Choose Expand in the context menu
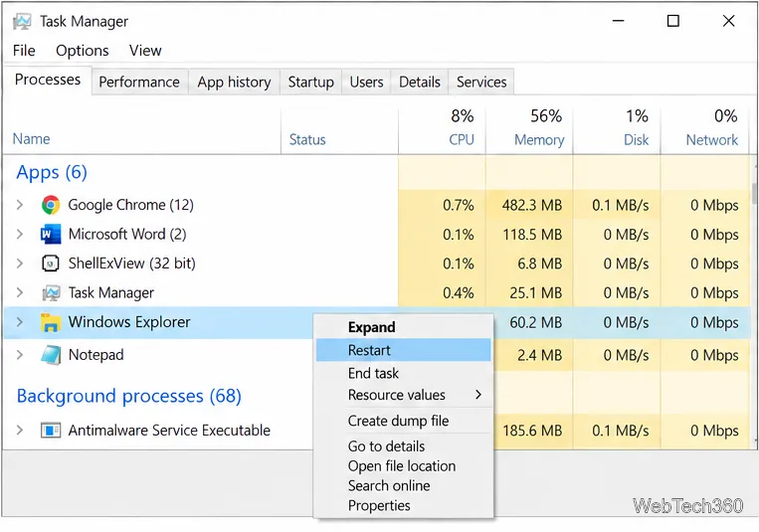Image resolution: width=759 pixels, height=532 pixels. click(403, 327)
